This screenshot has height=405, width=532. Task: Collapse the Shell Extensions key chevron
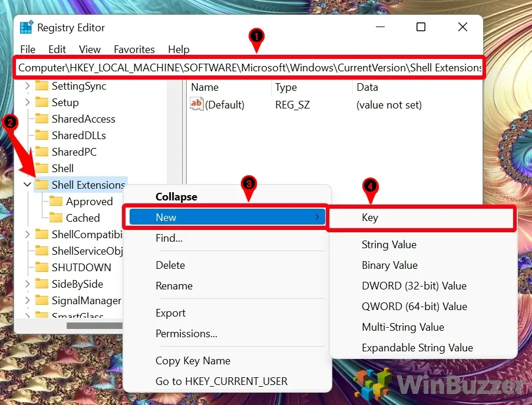tap(28, 185)
